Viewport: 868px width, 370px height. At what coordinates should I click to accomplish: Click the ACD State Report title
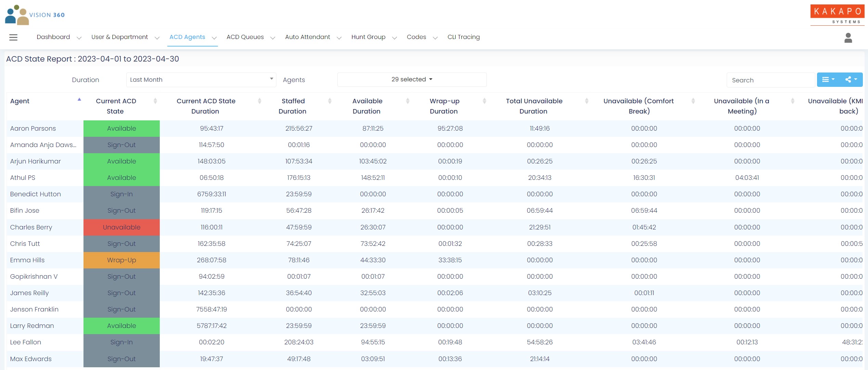92,59
